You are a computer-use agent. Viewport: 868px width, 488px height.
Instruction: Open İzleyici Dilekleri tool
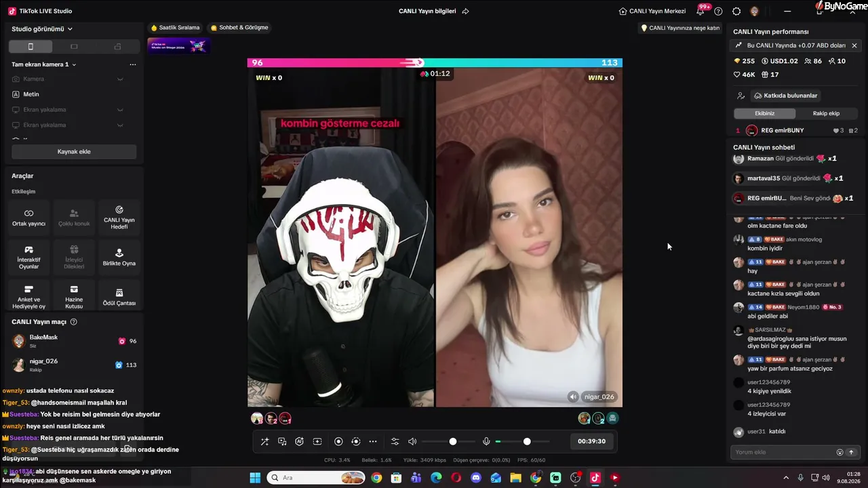[74, 257]
